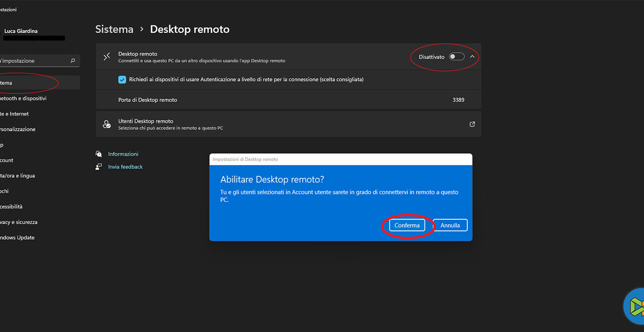Click the settings search input field

[34, 61]
